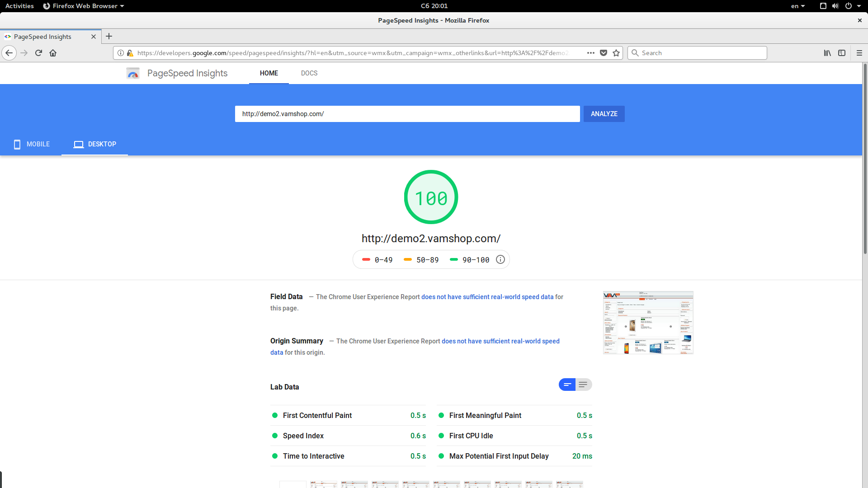The height and width of the screenshot is (488, 868).
Task: Open the Firefox library icon
Action: tap(827, 53)
